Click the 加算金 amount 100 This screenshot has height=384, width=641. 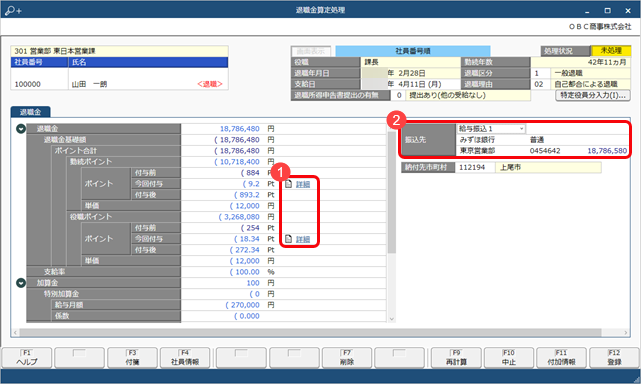(253, 283)
